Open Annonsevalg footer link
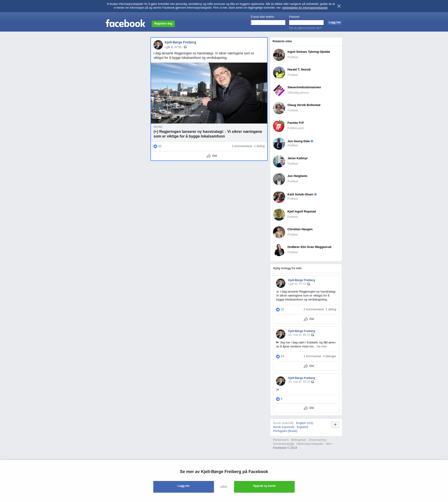The height and width of the screenshot is (502, 448). [x=283, y=444]
